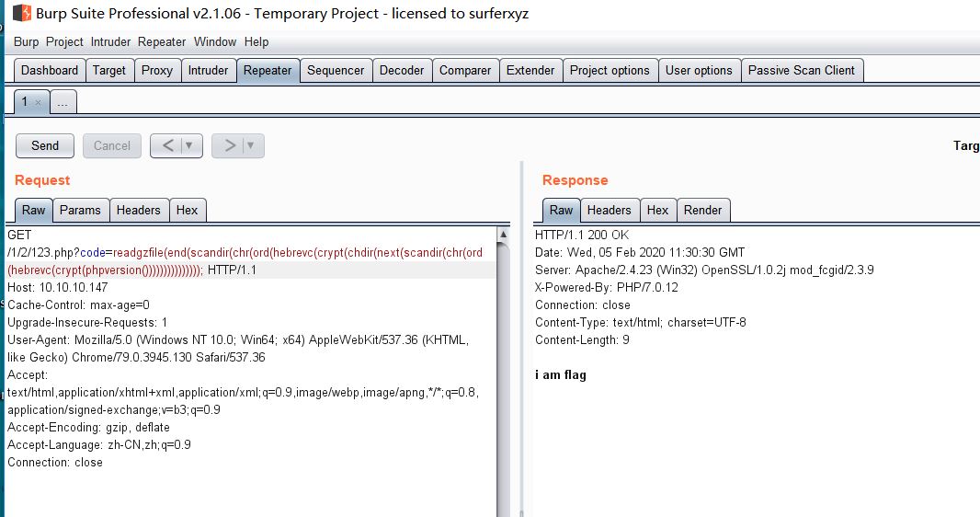Switch to the Target tab

pyautogui.click(x=109, y=70)
